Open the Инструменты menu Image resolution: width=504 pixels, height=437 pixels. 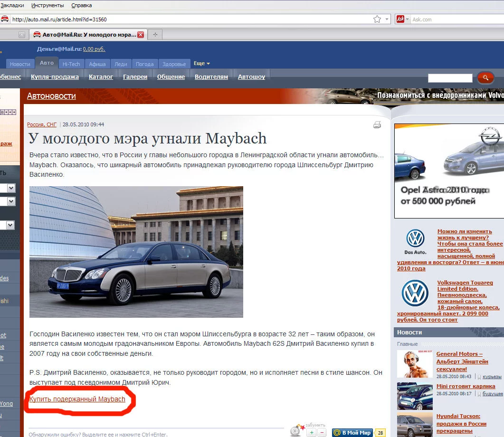click(48, 5)
